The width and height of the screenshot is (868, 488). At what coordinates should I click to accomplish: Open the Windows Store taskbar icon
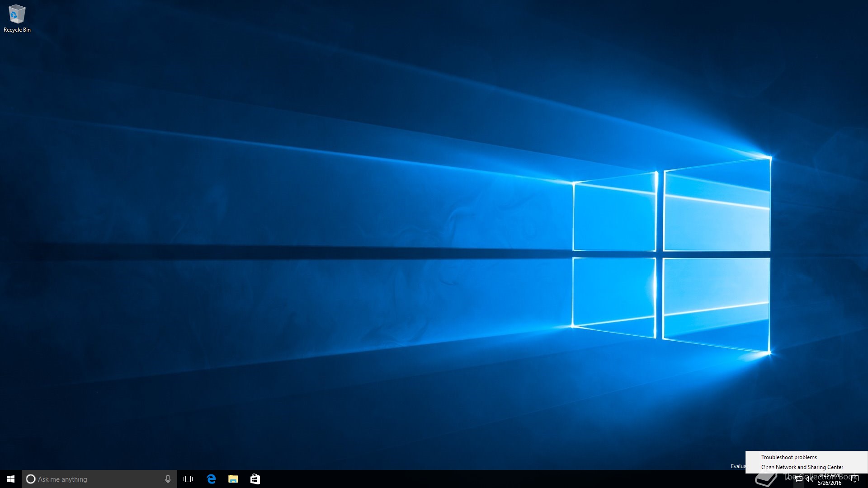[x=255, y=479]
